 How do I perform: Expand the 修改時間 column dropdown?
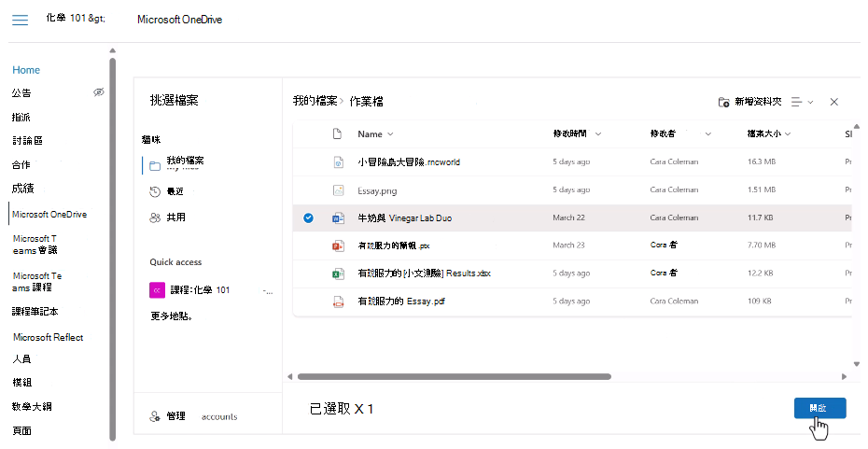(x=598, y=134)
